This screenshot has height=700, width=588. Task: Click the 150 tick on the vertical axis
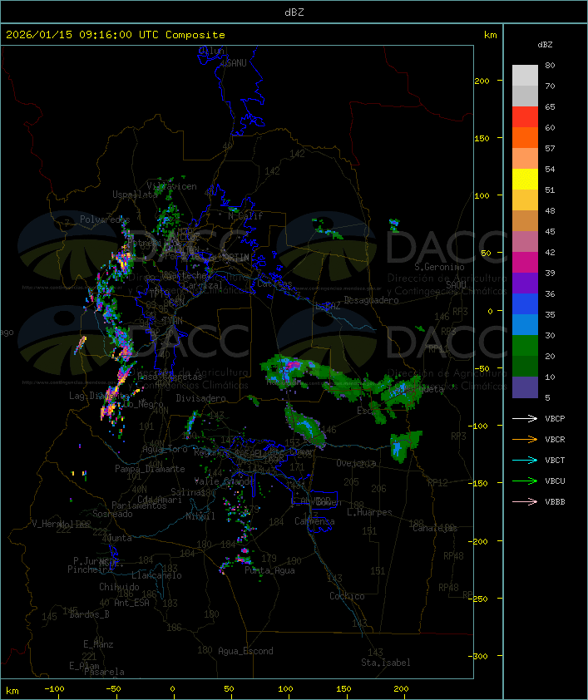click(482, 138)
